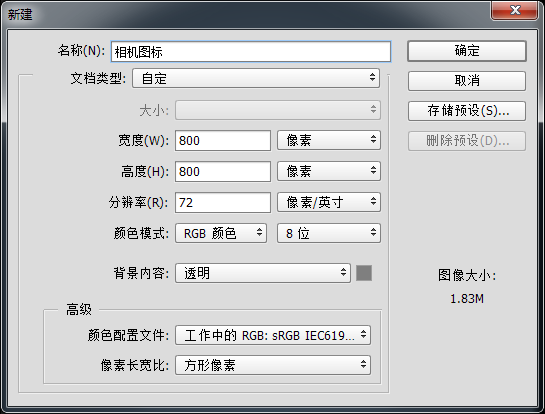Open the RGB 颜色 mode dropdown
This screenshot has width=545, height=414.
[x=221, y=233]
